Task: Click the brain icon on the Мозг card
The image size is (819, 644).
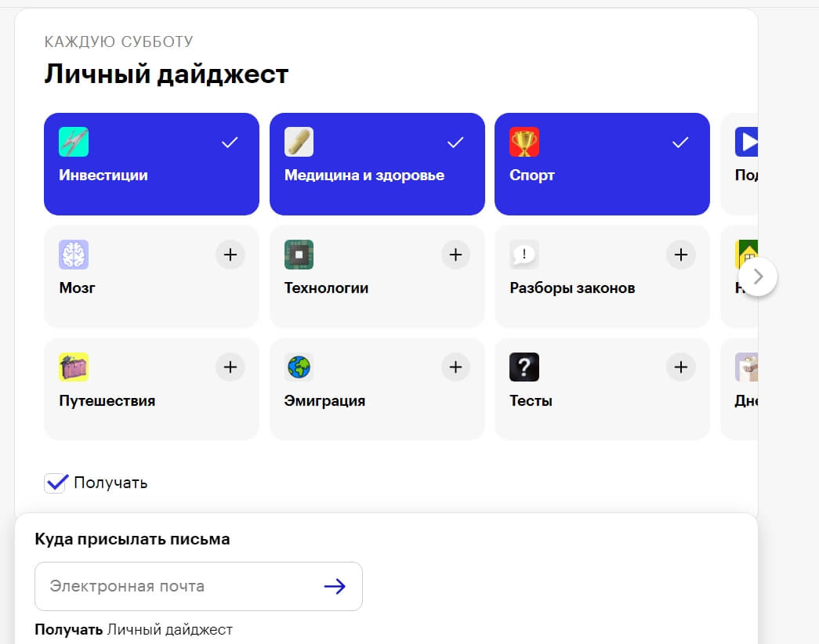Action: [74, 255]
